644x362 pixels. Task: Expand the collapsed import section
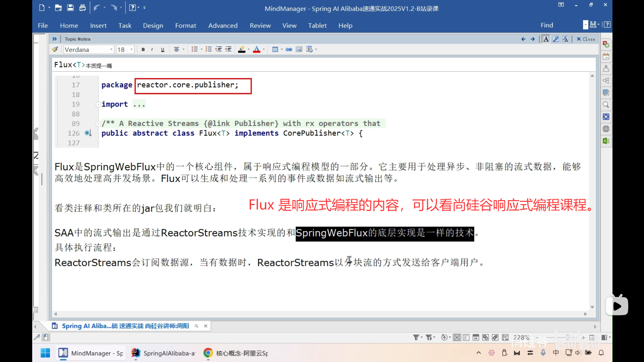tap(98, 105)
